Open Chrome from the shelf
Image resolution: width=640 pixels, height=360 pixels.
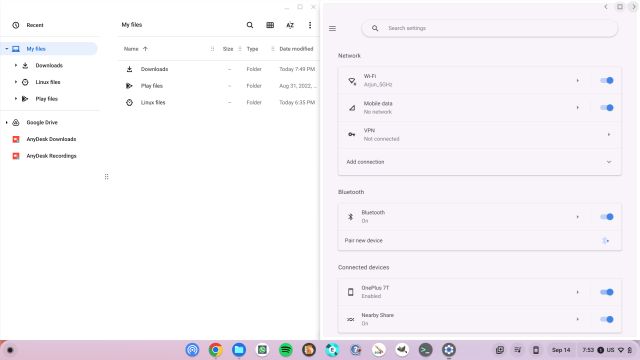(216, 350)
